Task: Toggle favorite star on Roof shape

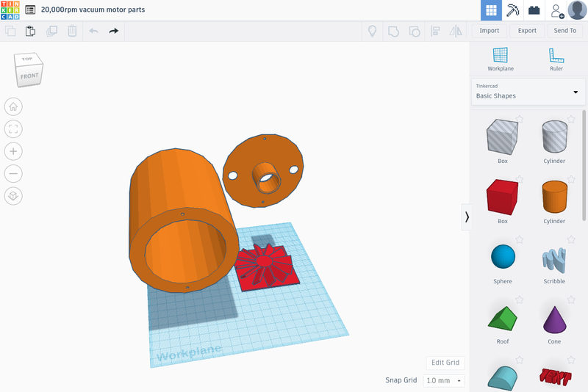Action: (x=520, y=300)
